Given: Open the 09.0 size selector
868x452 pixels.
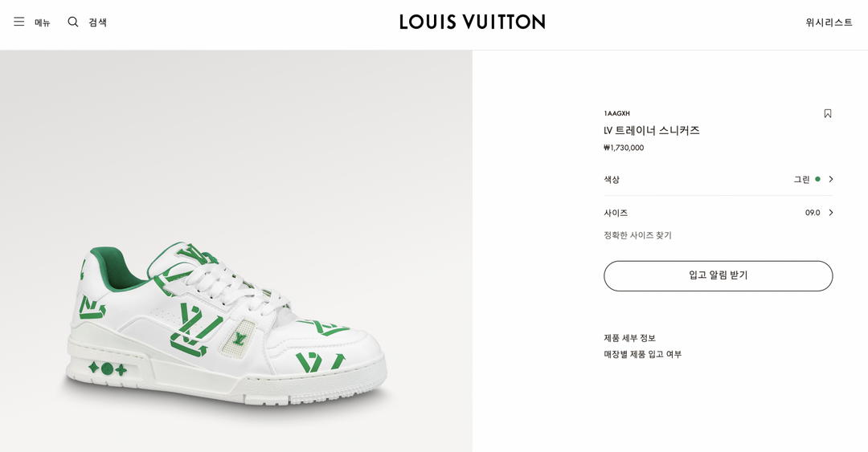Looking at the screenshot, I should [x=813, y=213].
